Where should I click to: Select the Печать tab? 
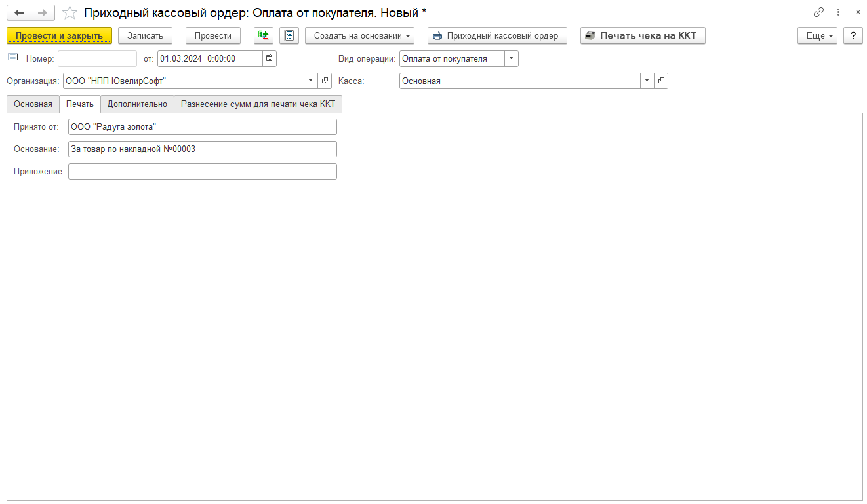[x=80, y=104]
